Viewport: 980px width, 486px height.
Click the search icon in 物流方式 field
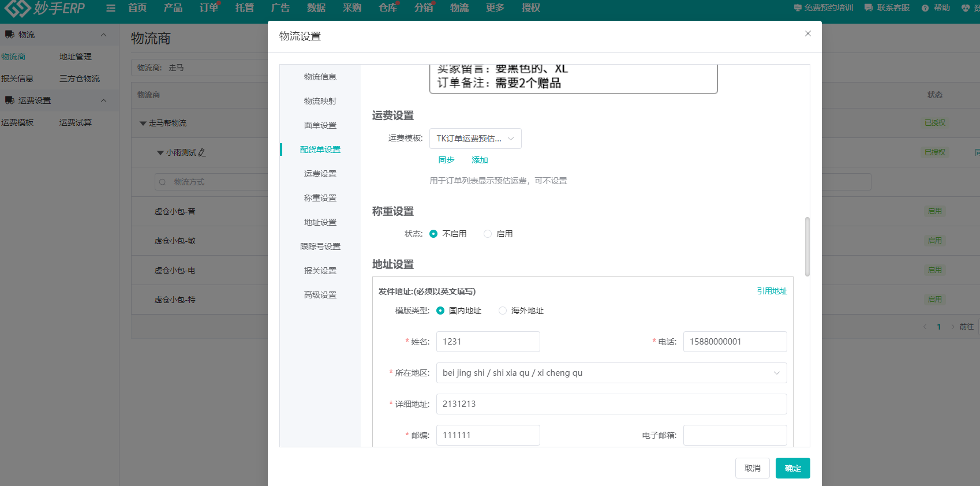(163, 182)
